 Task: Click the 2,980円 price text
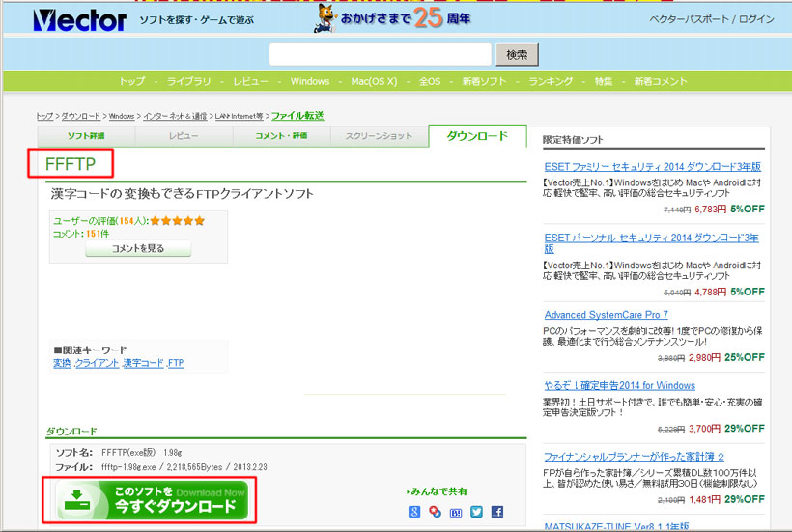[x=704, y=358]
